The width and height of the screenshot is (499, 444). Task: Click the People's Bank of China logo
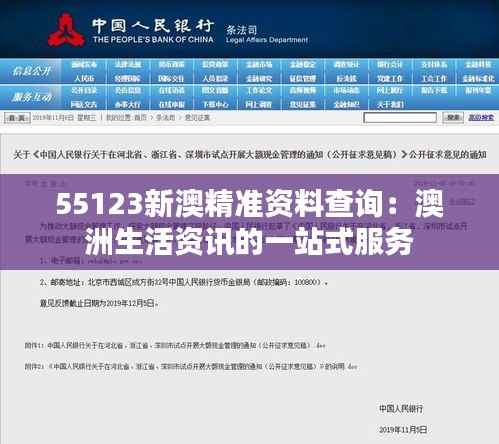[x=66, y=30]
